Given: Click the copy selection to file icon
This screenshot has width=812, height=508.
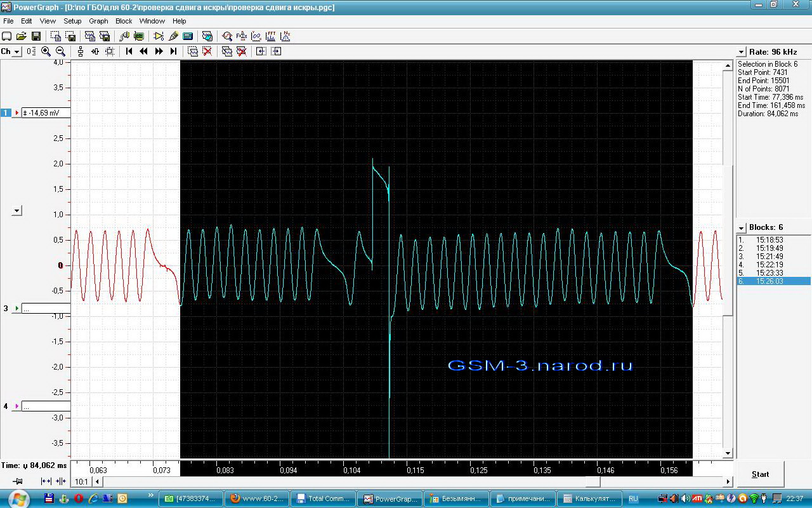Looking at the screenshot, I should tap(56, 36).
